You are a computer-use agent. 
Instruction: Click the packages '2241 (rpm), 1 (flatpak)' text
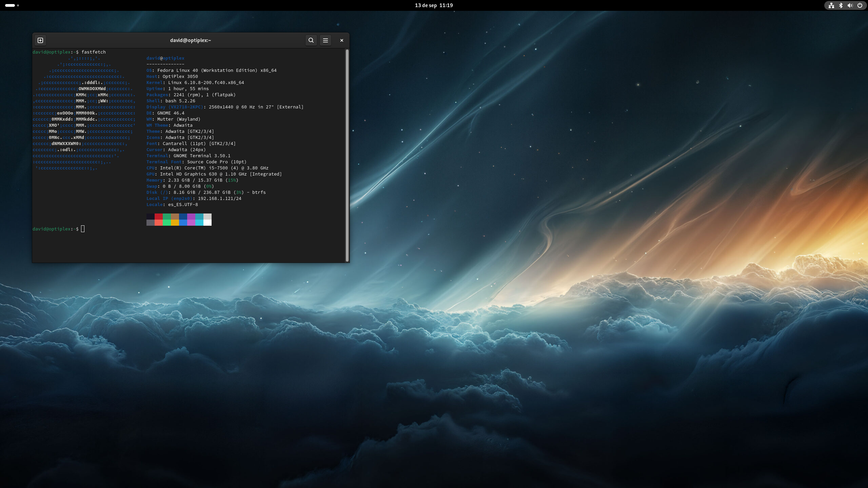pos(205,95)
